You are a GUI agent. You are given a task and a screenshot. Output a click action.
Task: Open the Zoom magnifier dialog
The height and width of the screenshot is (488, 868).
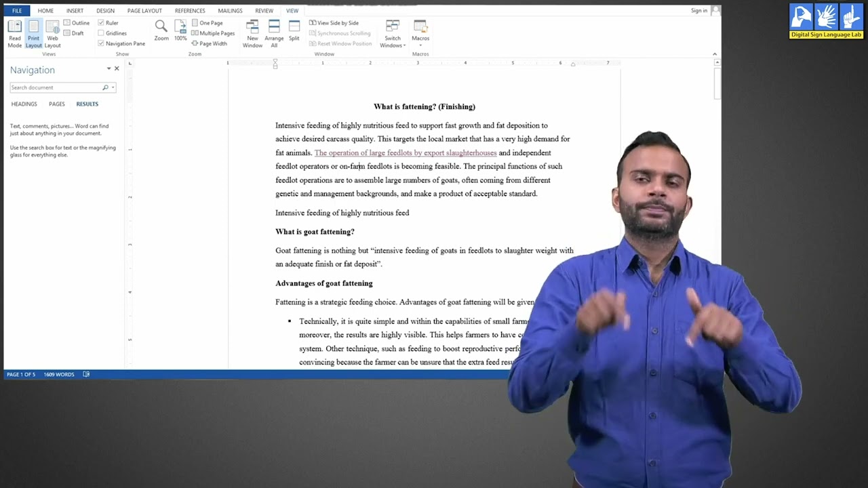click(x=161, y=30)
